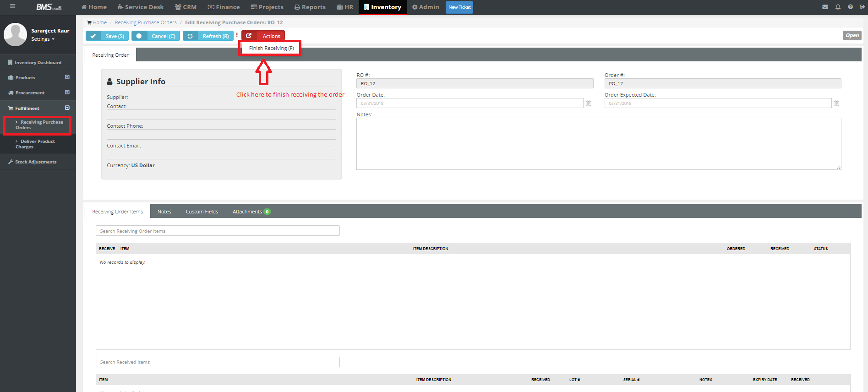Click the refresh arrows icon
Screen dimensions: 868x392
pos(190,36)
